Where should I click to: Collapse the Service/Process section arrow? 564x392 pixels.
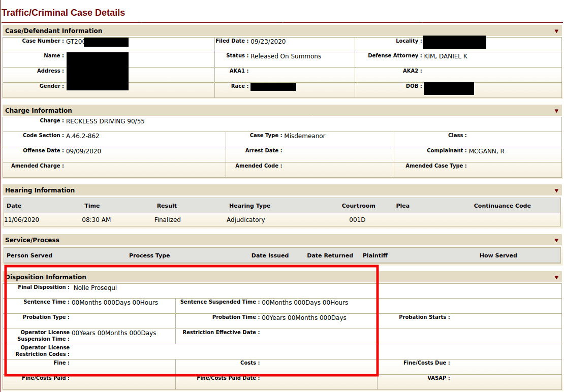[556, 240]
